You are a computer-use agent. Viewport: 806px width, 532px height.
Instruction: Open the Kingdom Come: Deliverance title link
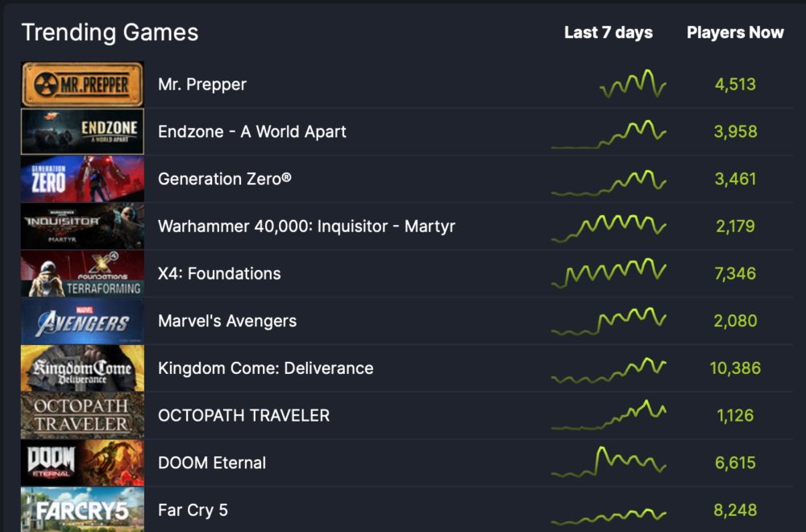265,368
